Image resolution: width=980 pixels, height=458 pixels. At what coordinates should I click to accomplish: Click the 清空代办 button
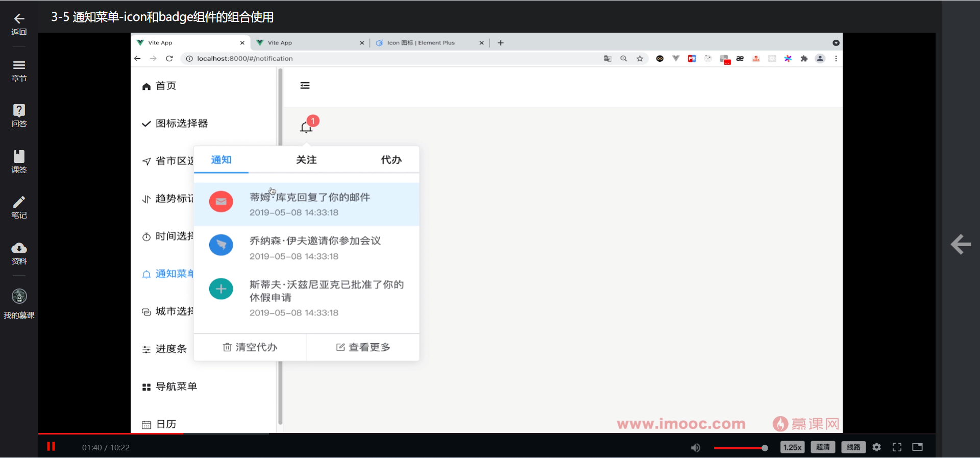(250, 347)
